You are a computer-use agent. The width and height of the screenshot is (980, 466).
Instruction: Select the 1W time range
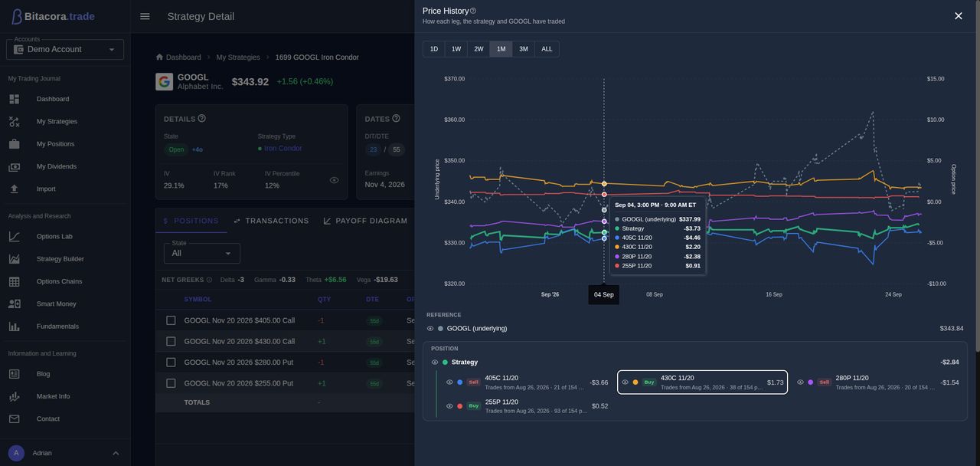coord(456,49)
